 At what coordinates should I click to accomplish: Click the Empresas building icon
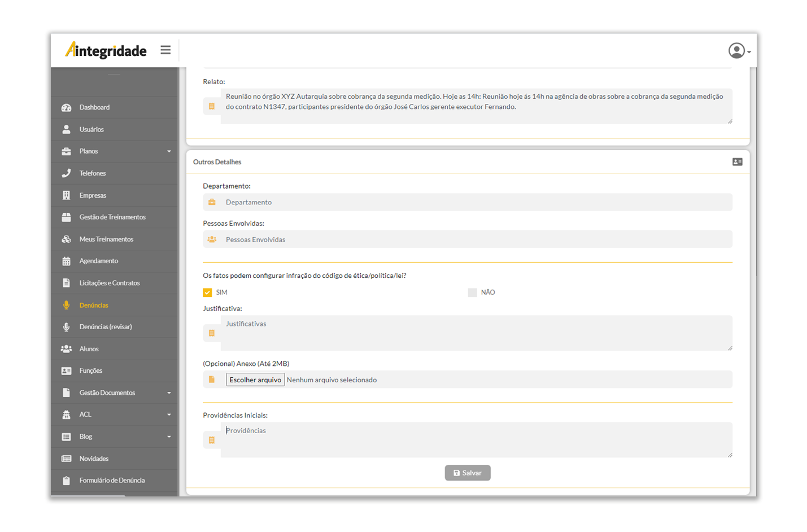[66, 195]
